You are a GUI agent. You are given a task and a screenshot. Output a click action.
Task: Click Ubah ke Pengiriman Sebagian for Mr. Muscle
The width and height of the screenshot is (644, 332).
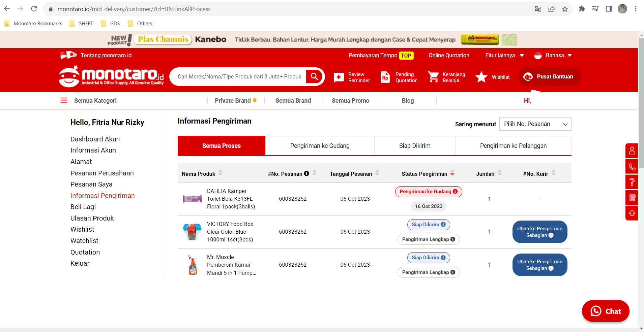(x=540, y=265)
